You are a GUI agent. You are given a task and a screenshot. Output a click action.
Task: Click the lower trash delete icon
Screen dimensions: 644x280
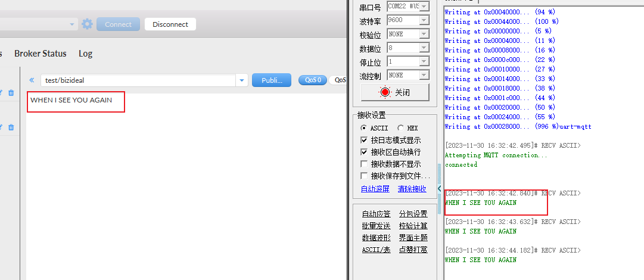(x=11, y=127)
